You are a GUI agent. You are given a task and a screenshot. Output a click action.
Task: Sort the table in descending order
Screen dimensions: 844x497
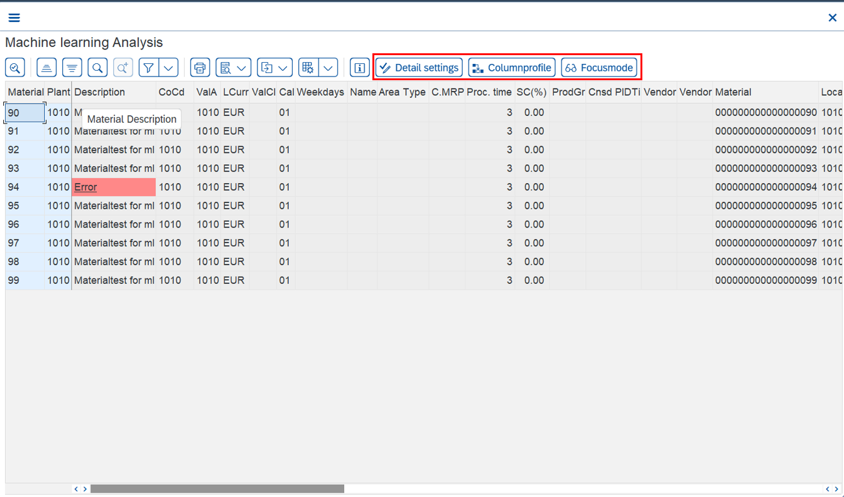point(72,68)
